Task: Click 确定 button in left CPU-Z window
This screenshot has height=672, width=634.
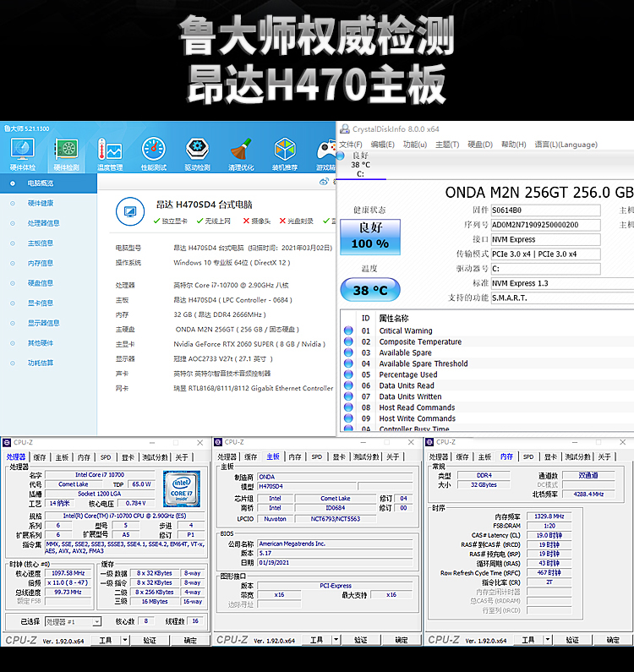Action: point(190,640)
